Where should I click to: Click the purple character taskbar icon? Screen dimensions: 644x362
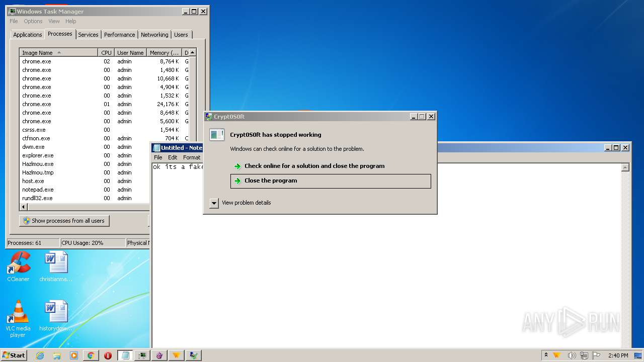click(x=159, y=355)
